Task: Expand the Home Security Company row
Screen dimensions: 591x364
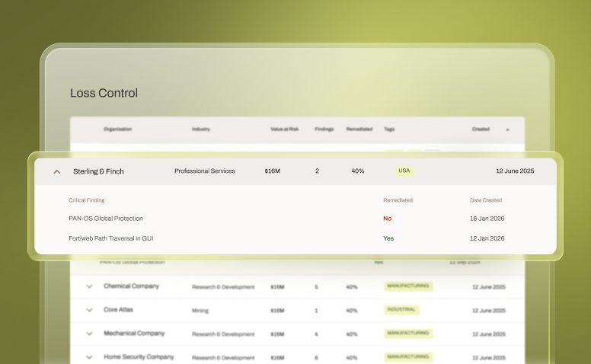Action: click(89, 357)
